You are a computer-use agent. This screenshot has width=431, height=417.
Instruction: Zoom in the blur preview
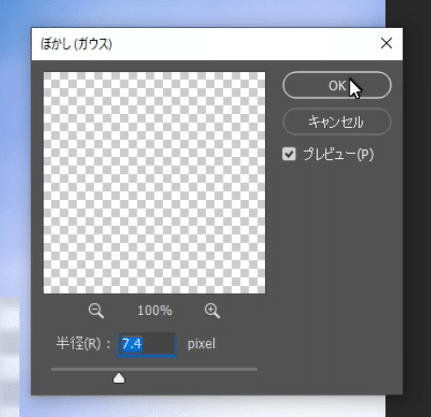(x=212, y=311)
